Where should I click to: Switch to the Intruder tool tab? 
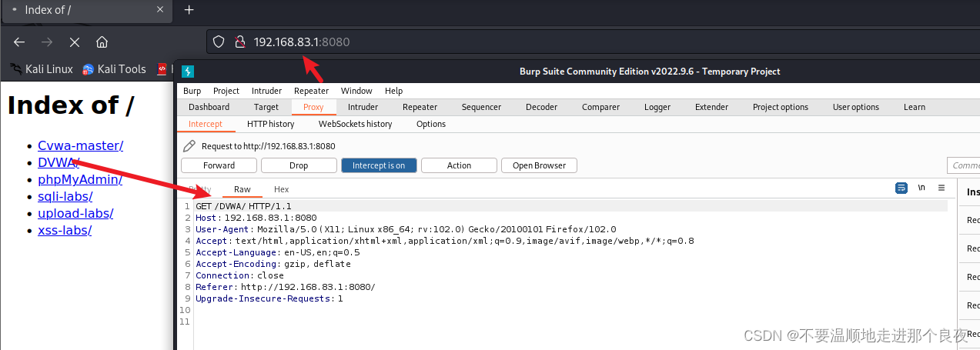(x=363, y=107)
